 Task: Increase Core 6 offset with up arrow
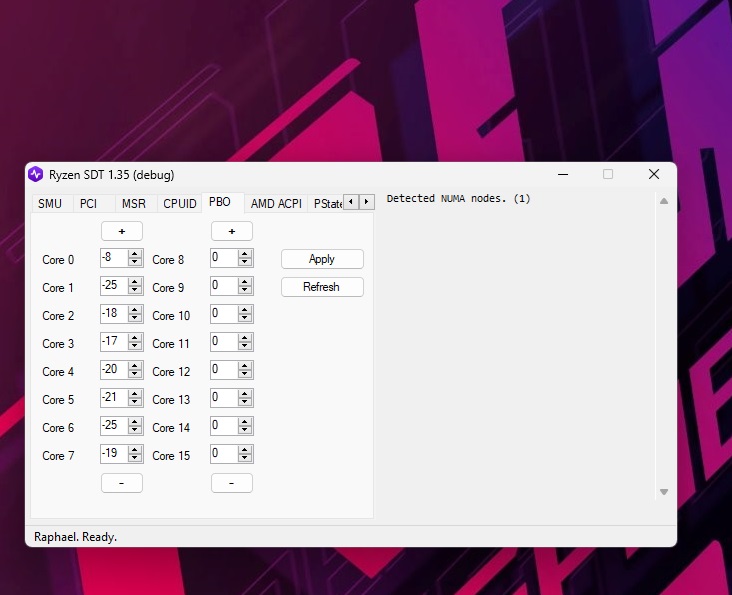click(x=135, y=421)
